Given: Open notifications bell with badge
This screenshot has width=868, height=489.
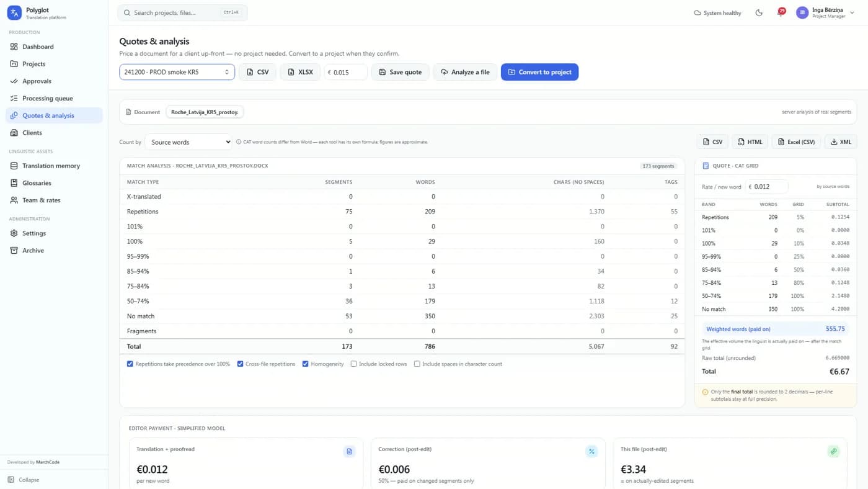Looking at the screenshot, I should 780,12.
